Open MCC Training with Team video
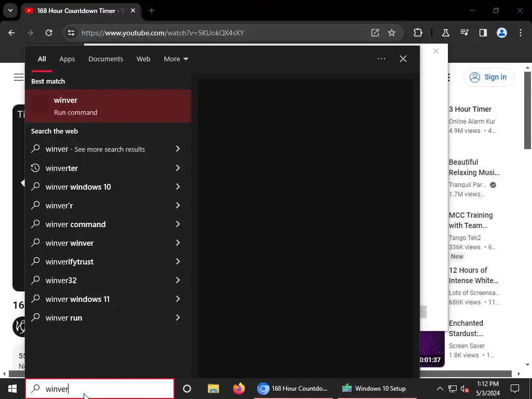The image size is (532, 399). click(x=471, y=220)
